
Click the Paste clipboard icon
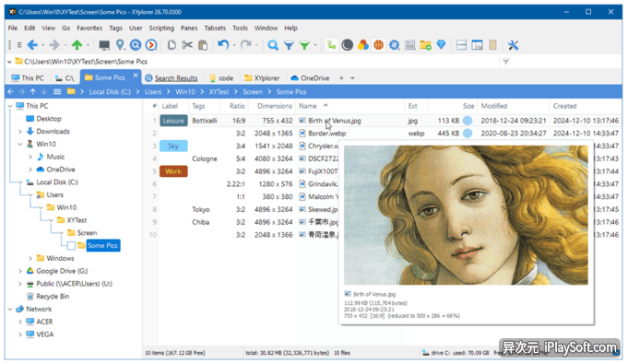203,45
